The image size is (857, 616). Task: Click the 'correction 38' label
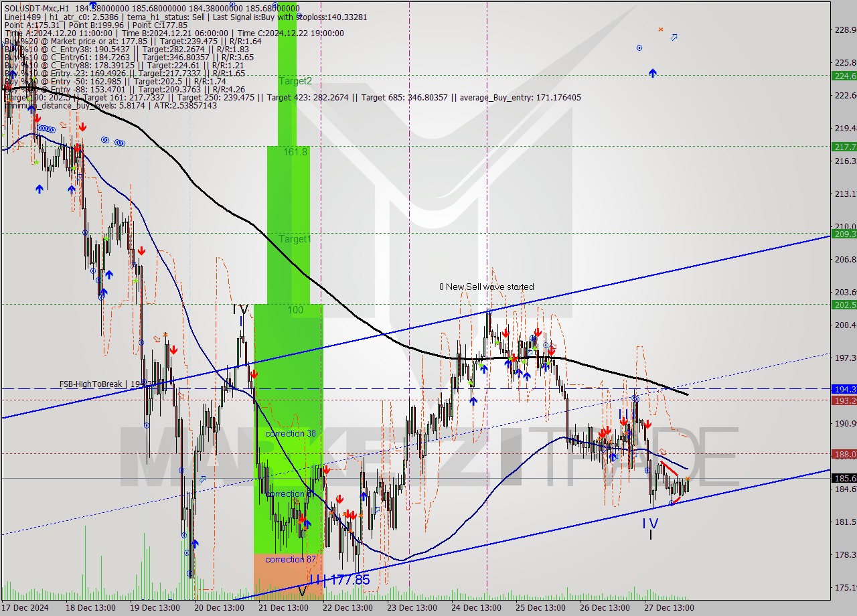(291, 433)
